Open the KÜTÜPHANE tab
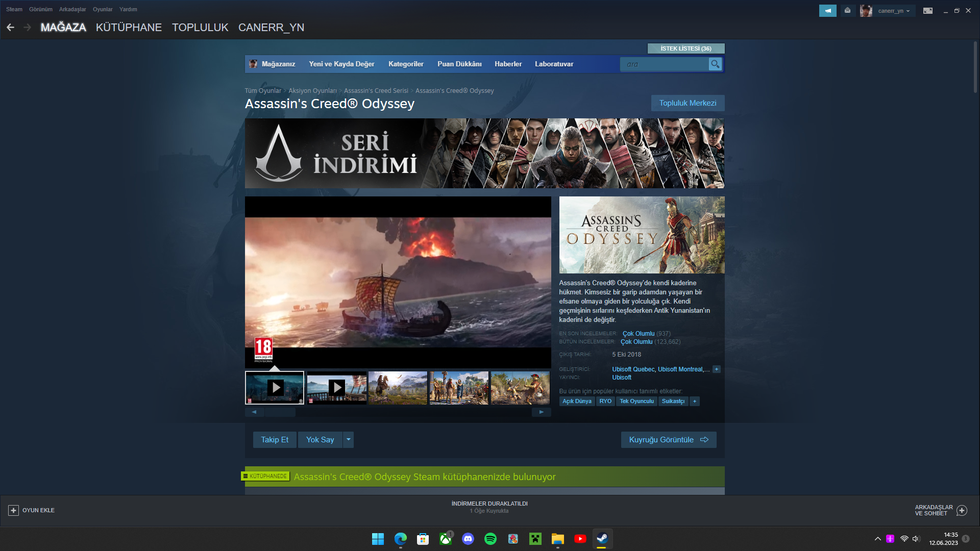The height and width of the screenshot is (551, 980). [x=129, y=28]
